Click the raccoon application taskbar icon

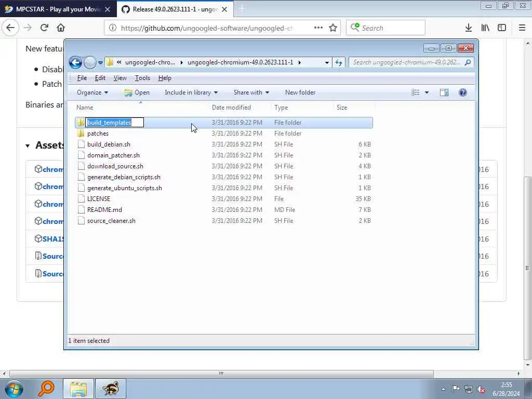point(111,389)
